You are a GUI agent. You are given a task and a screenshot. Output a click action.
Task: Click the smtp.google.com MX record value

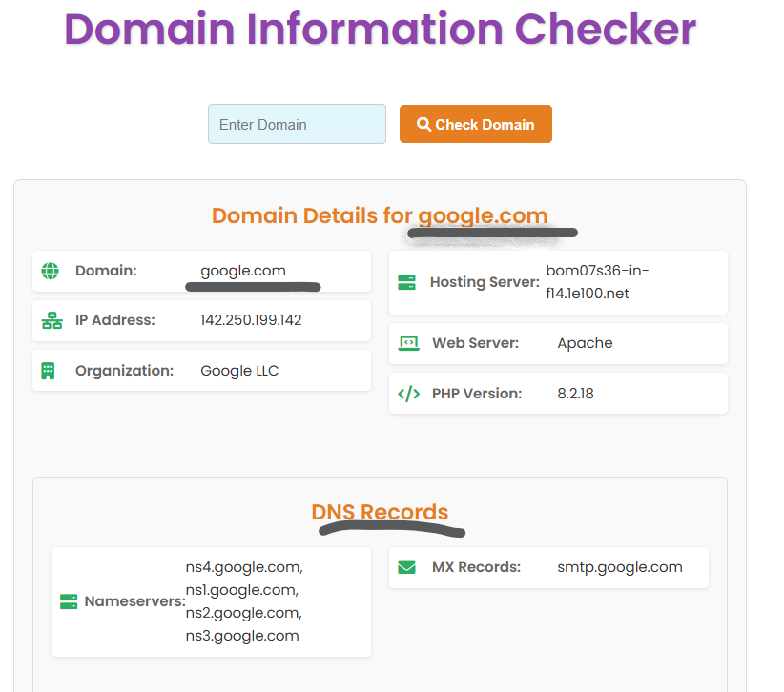620,567
